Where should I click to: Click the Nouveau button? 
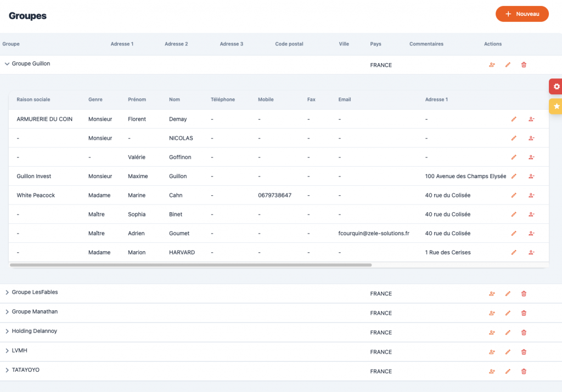(x=522, y=14)
